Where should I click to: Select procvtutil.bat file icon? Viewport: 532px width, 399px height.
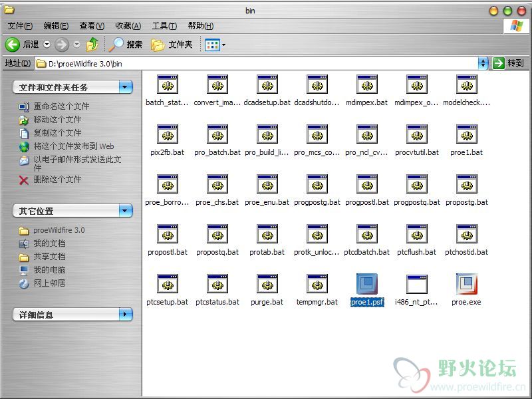pos(417,134)
